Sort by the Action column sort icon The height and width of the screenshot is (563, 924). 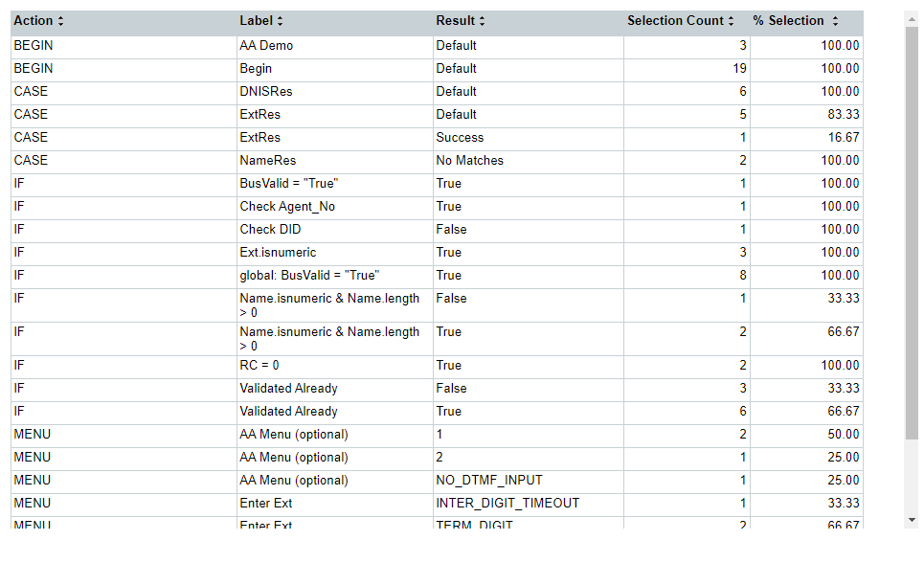coord(60,21)
